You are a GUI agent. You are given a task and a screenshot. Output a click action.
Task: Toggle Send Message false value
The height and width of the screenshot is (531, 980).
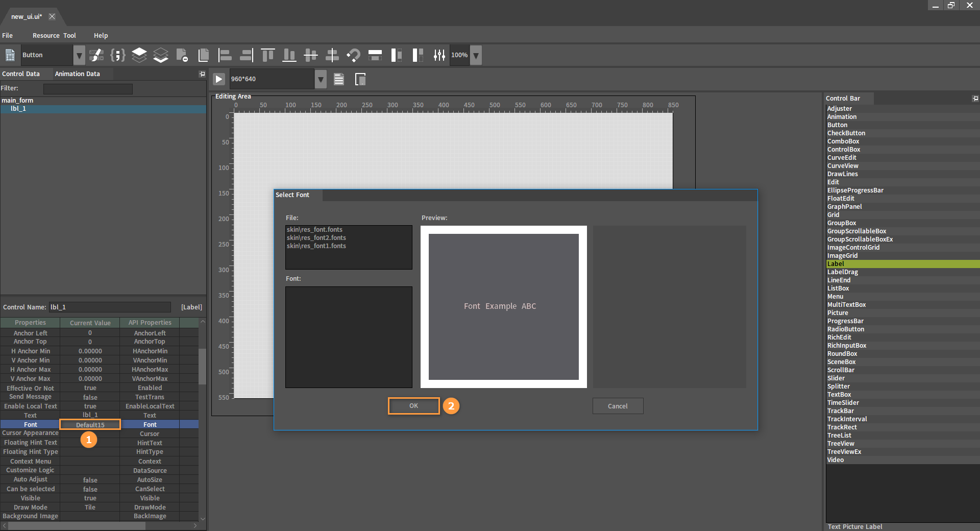[x=90, y=397]
